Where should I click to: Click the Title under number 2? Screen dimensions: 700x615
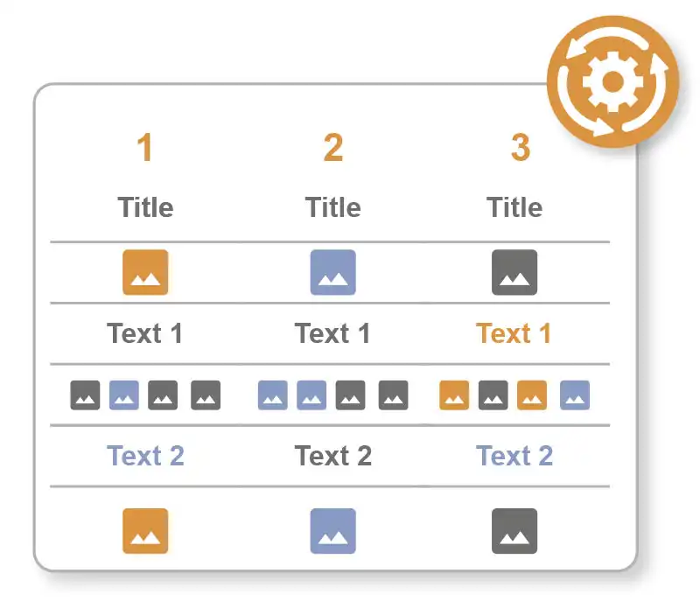pyautogui.click(x=332, y=208)
